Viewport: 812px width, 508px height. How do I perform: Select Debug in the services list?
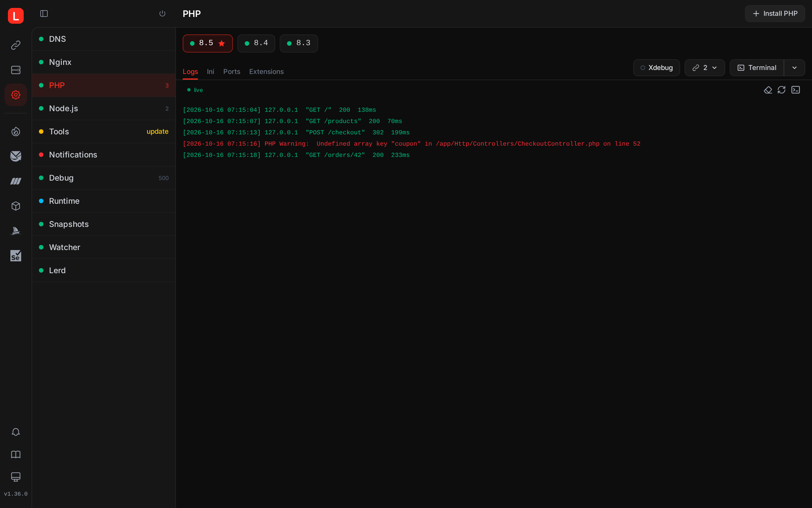[x=104, y=178]
